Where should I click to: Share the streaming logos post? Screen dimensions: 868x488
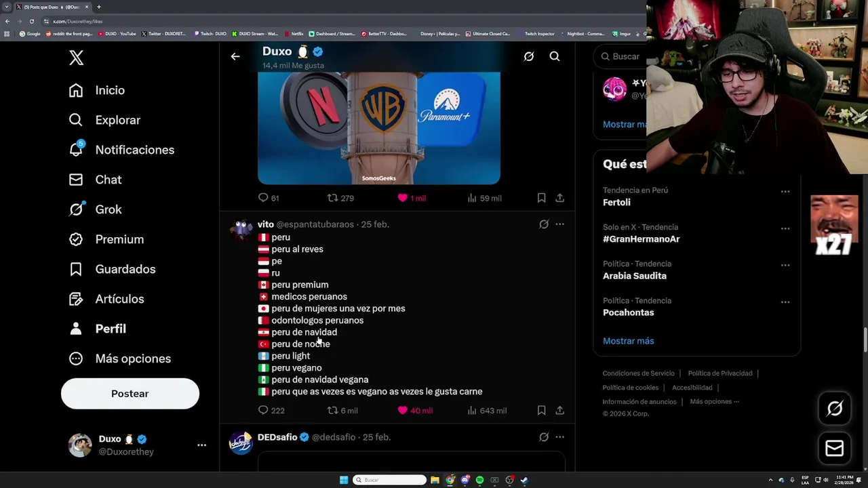coord(559,198)
